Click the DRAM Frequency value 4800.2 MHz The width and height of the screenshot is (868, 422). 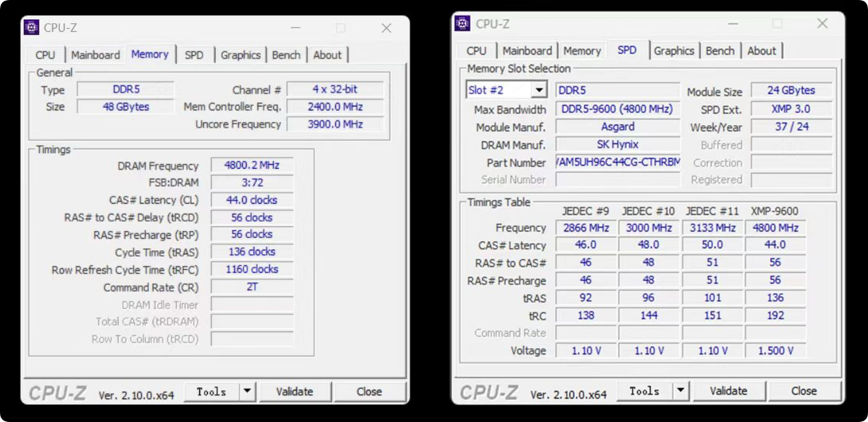[252, 165]
